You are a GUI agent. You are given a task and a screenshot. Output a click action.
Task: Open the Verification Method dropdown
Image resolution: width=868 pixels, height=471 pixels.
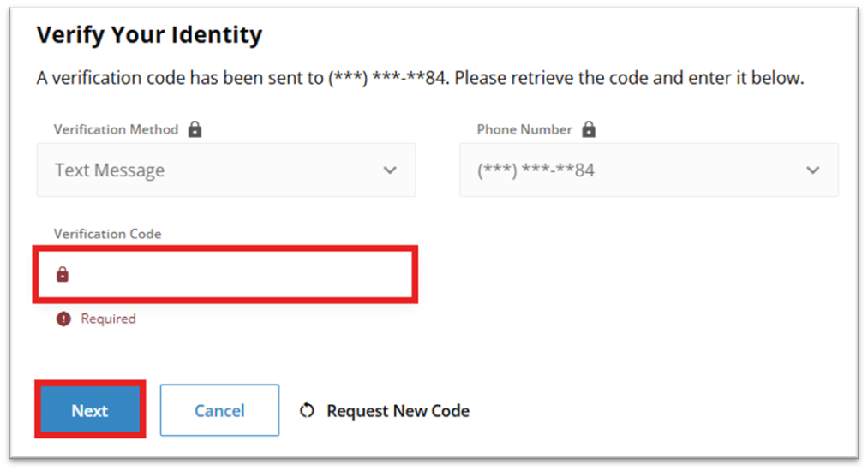tap(226, 170)
